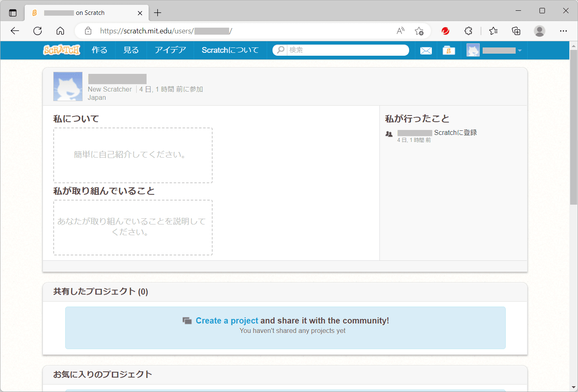Open the Scratchについて link
The width and height of the screenshot is (578, 392).
230,50
